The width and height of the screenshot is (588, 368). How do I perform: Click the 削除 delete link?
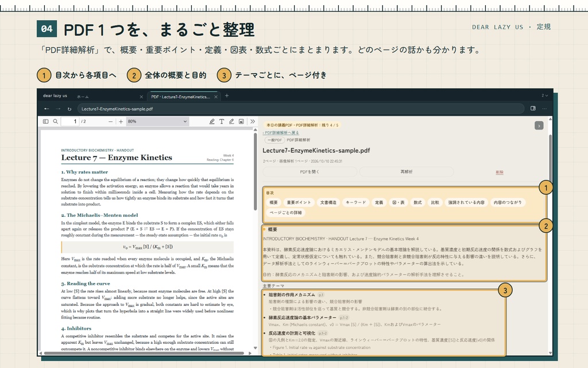coord(500,172)
